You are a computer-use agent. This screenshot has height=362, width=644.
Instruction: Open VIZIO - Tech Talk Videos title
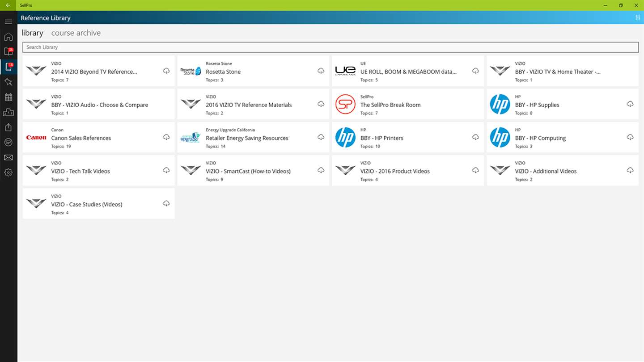(80, 171)
